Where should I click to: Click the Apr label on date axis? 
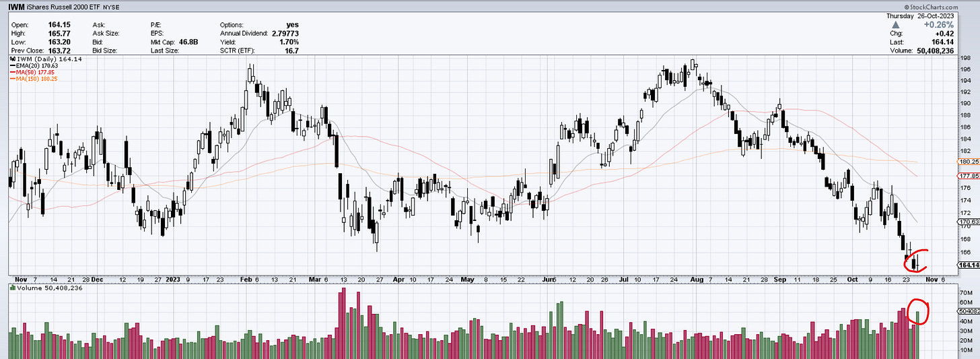[x=400, y=278]
